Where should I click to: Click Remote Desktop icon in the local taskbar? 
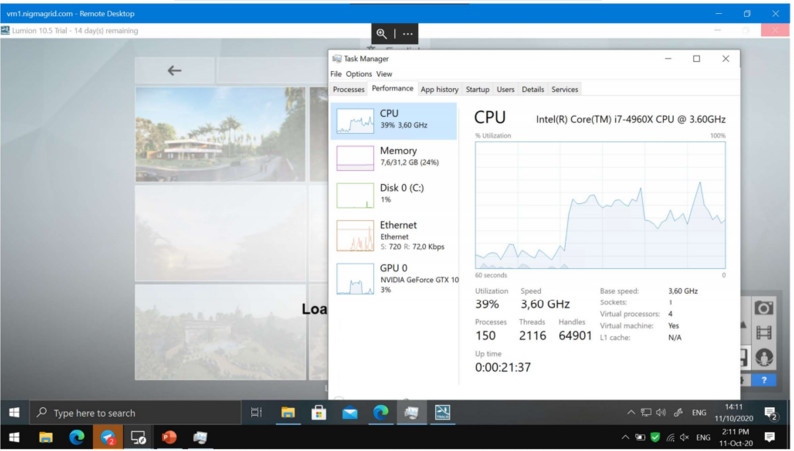click(x=139, y=438)
